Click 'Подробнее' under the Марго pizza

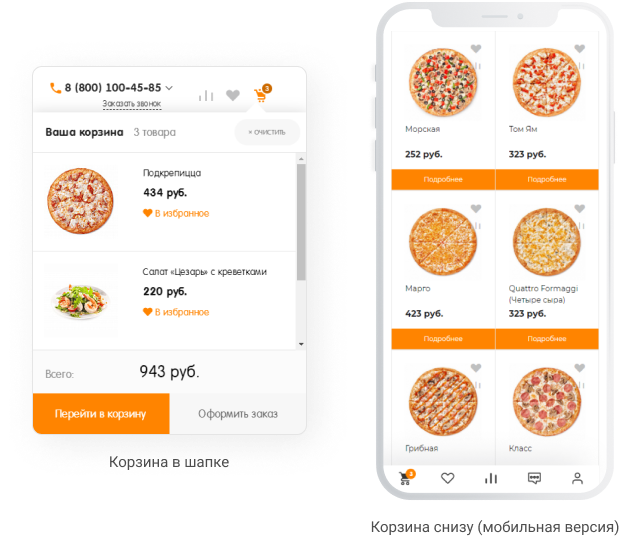coord(443,339)
